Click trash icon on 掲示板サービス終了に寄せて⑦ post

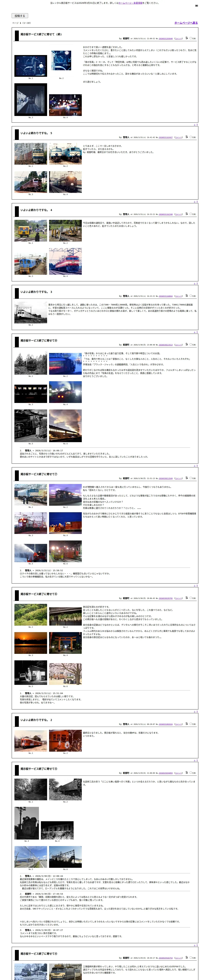186,478
